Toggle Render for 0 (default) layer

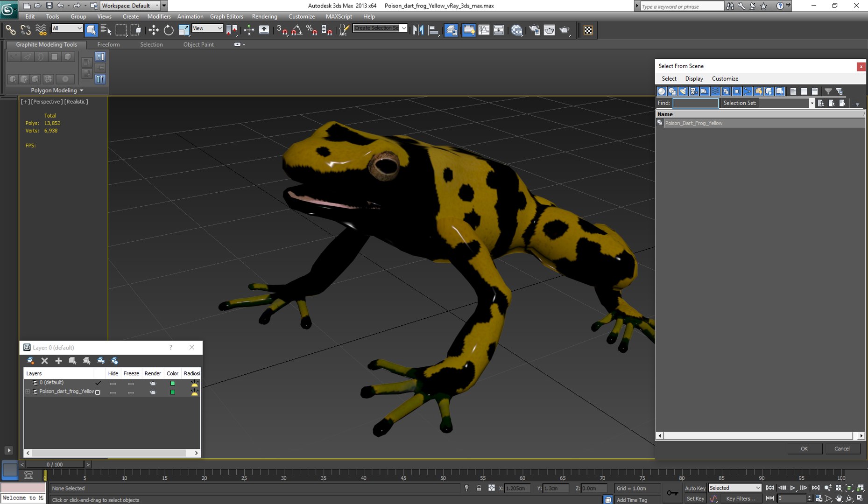(152, 383)
